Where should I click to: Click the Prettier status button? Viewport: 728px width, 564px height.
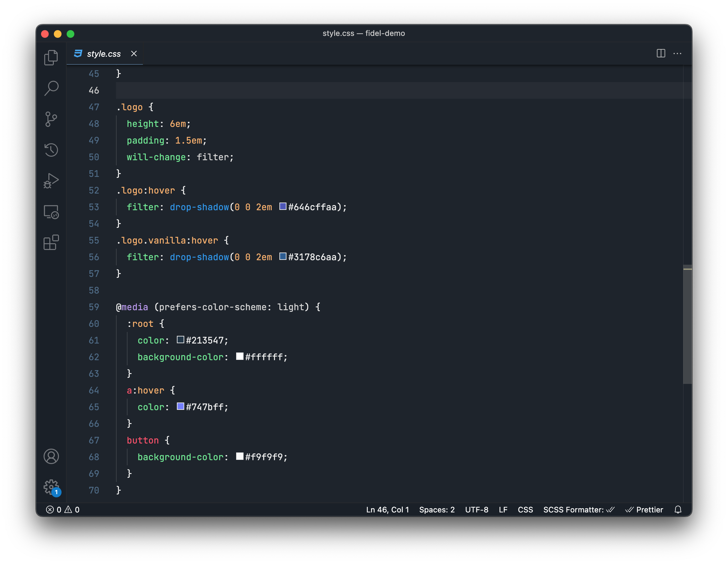pyautogui.click(x=644, y=510)
